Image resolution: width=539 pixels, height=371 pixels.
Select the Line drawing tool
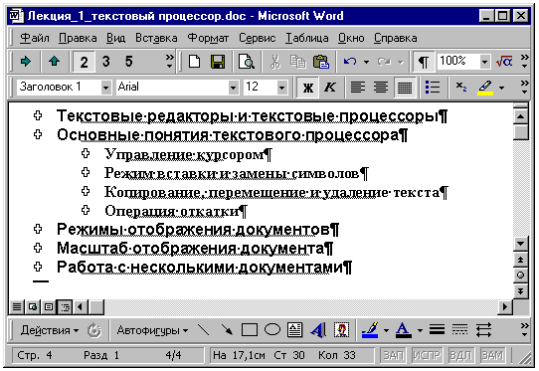[x=204, y=330]
